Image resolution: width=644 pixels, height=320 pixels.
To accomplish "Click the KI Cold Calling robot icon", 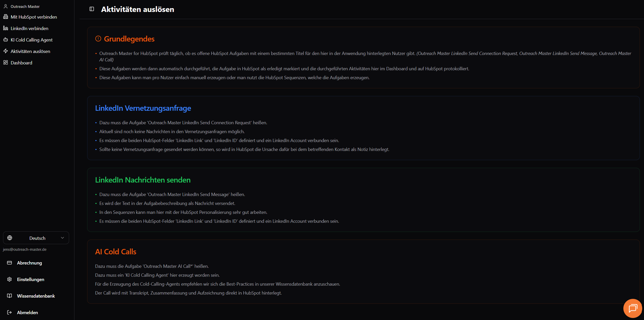I will pyautogui.click(x=6, y=40).
